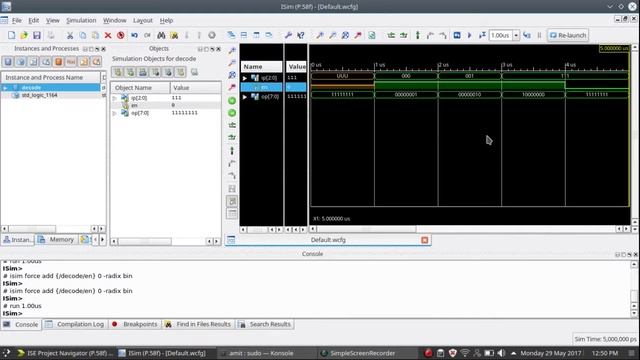Click the Re-launch button
The width and height of the screenshot is (640, 360).
click(568, 36)
